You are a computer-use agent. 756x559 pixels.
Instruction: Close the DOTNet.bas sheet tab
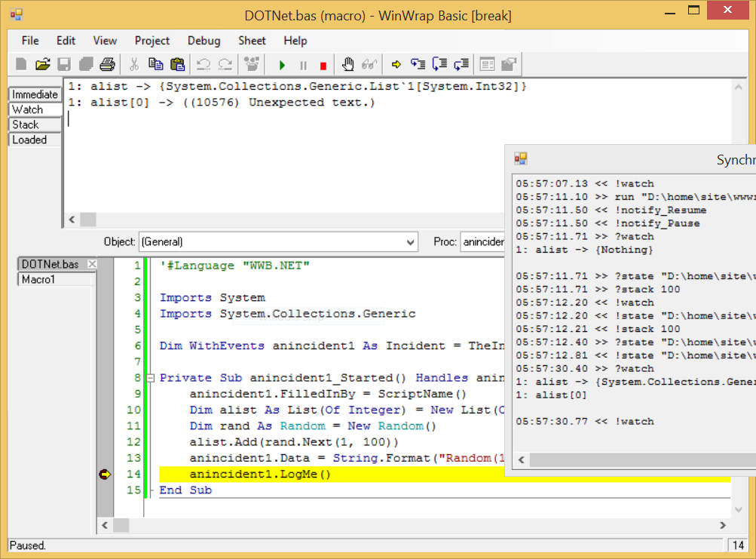(x=92, y=264)
